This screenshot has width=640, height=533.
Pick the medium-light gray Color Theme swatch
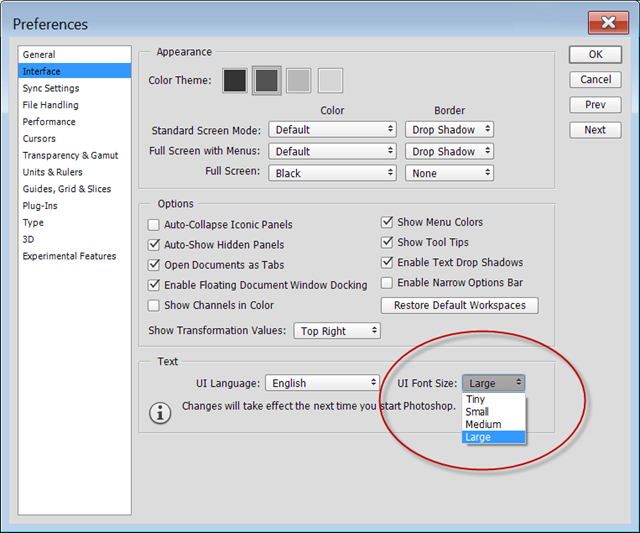298,80
